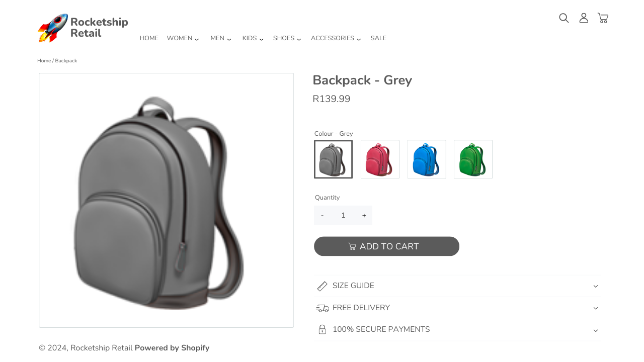Viewport: 644px width, 362px height.
Task: Choose the green backpack colour swatch
Action: click(473, 159)
